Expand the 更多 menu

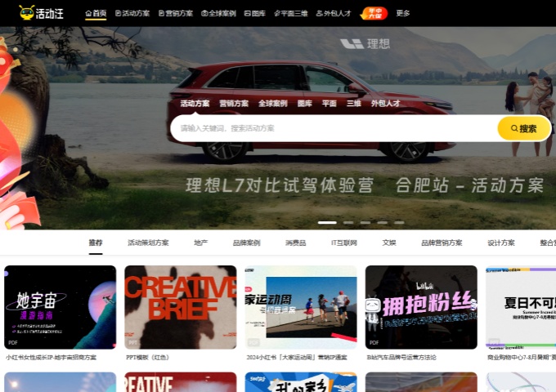coord(403,13)
